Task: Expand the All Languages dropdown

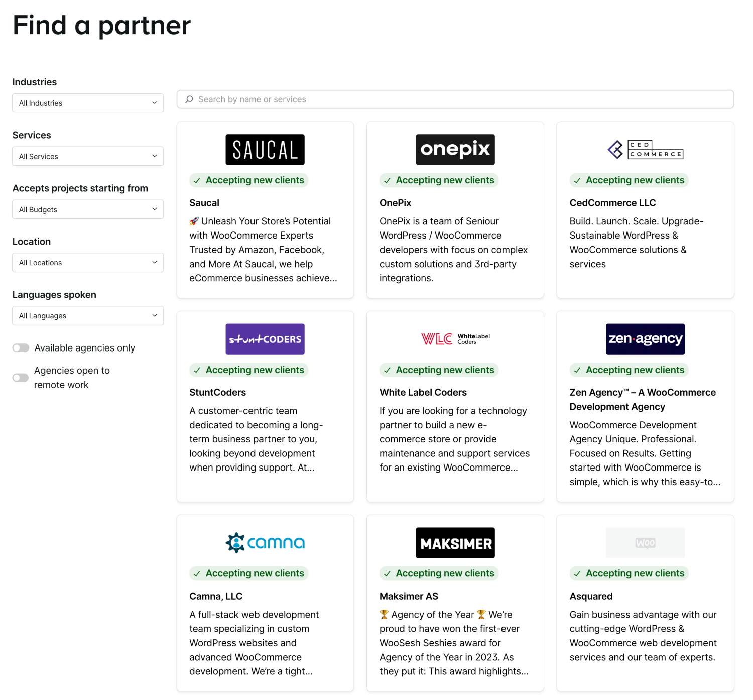Action: click(x=88, y=316)
